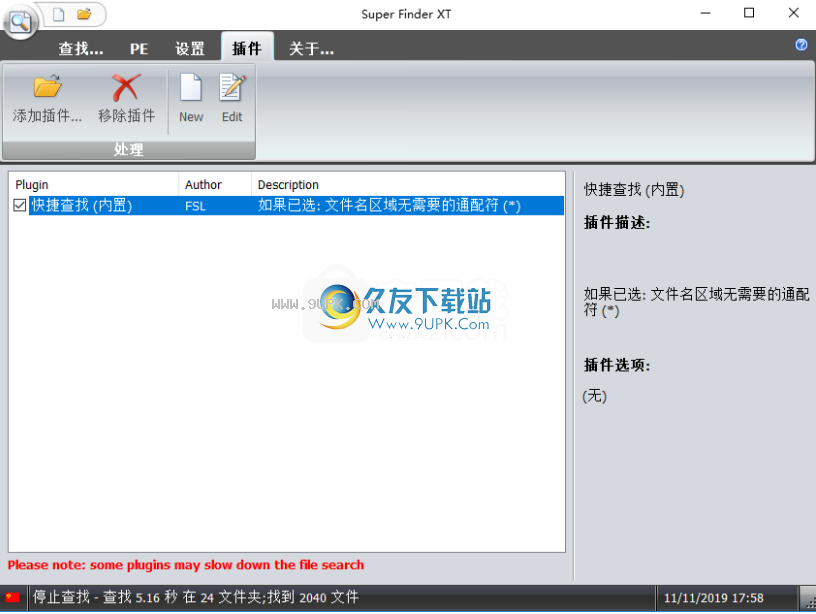816x614 pixels.
Task: Click the date and time in status bar
Action: (713, 598)
